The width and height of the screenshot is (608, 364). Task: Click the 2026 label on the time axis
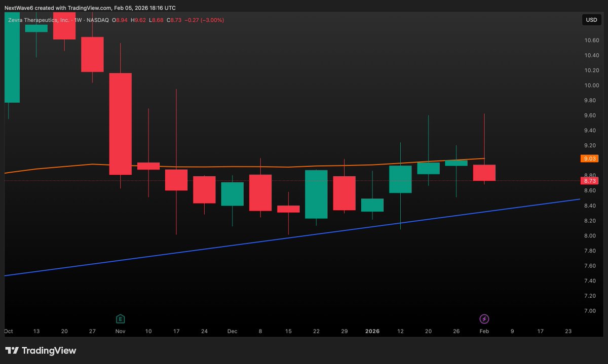[372, 331]
